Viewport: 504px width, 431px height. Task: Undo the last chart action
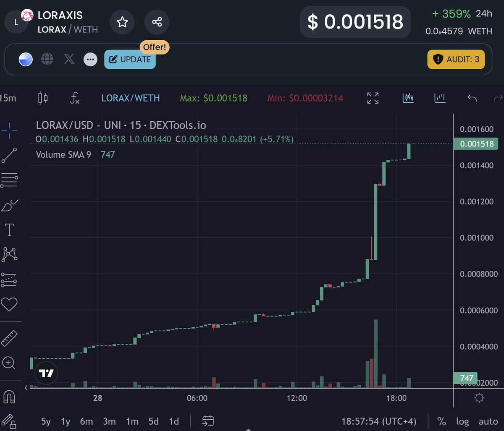[x=472, y=98]
